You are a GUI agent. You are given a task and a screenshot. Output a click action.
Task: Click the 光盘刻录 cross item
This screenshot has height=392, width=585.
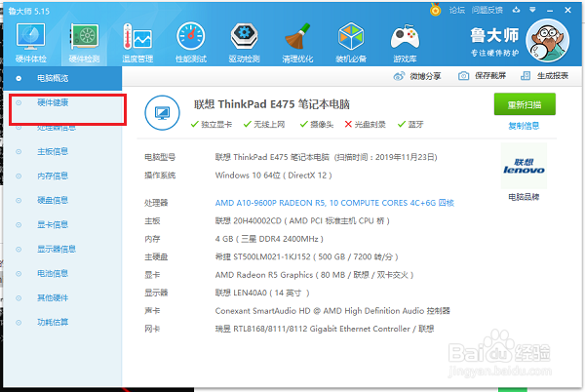pyautogui.click(x=365, y=125)
